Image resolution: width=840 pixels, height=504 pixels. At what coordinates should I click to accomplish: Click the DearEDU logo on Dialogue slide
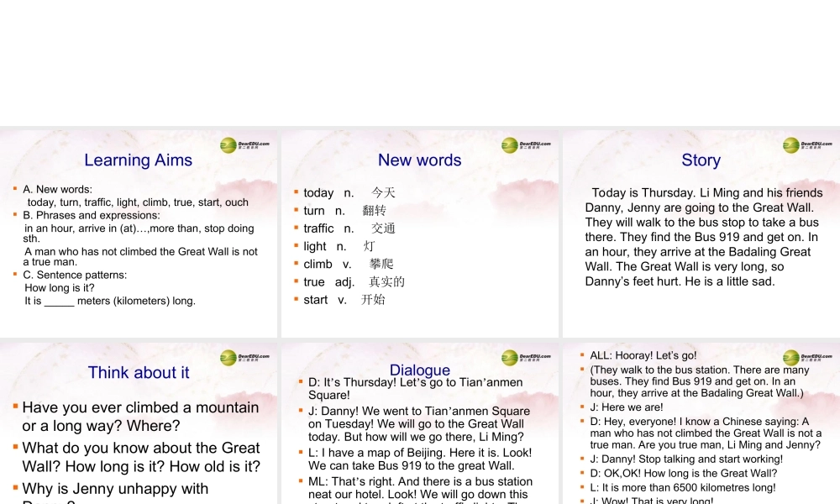[x=526, y=357]
